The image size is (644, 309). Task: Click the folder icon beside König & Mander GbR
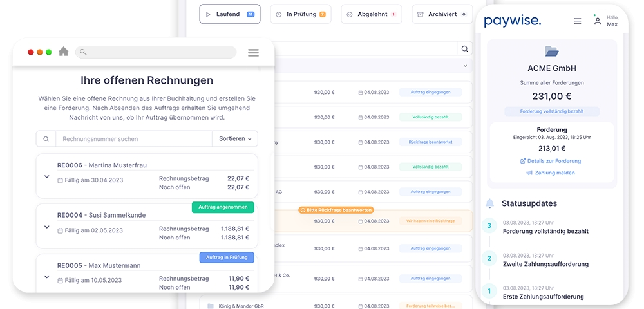[x=210, y=306]
